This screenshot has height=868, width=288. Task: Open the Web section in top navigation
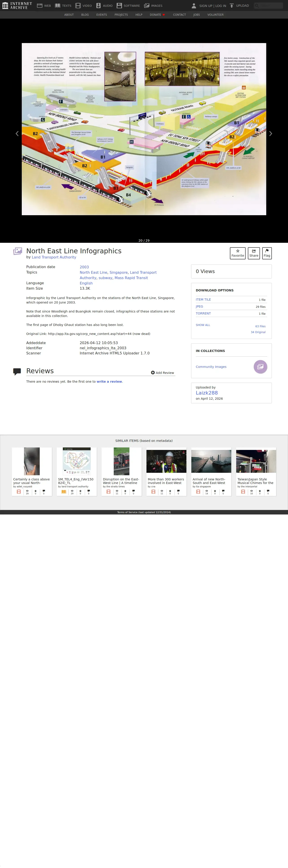(x=44, y=6)
